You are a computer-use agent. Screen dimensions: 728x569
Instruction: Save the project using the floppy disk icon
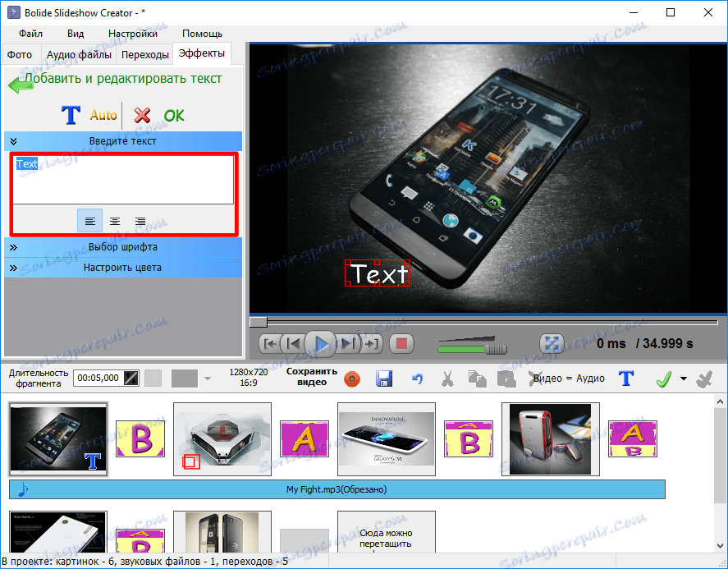click(x=384, y=379)
